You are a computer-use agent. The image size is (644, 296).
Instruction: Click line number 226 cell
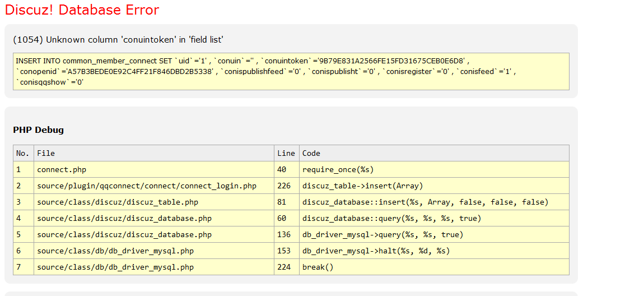click(x=284, y=186)
